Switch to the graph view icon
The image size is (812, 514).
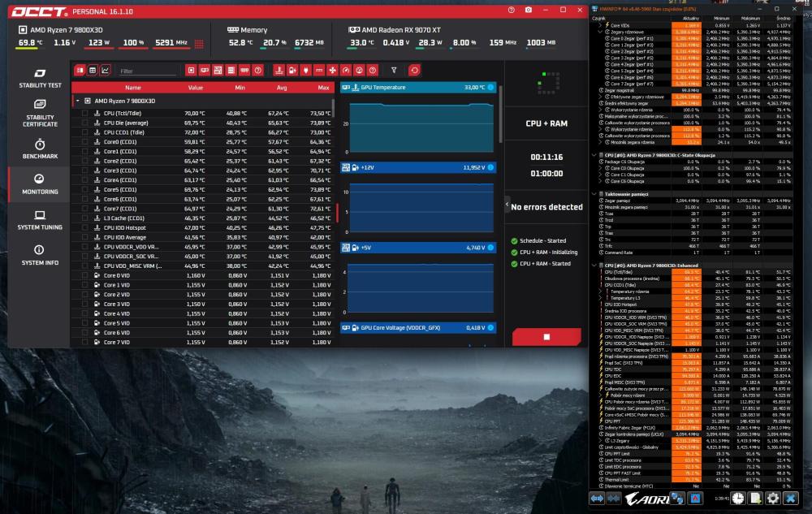[x=106, y=71]
